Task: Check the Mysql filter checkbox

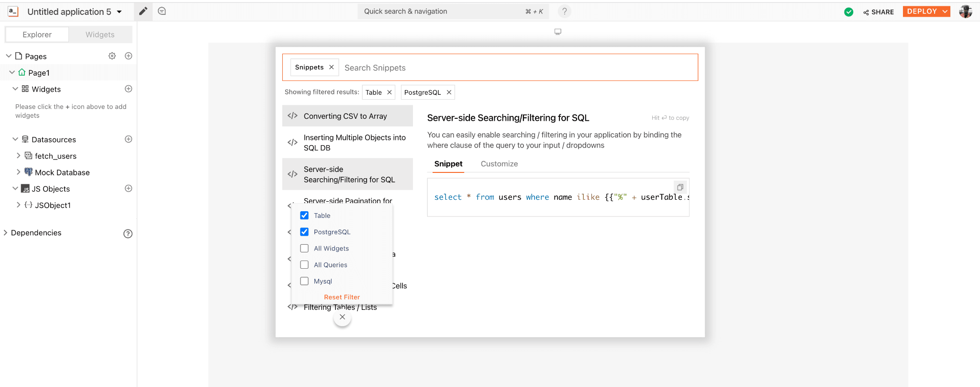Action: point(304,281)
